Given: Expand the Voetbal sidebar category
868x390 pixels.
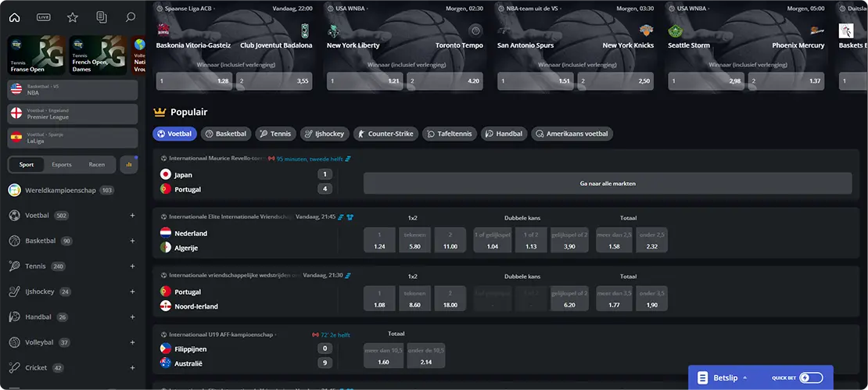Looking at the screenshot, I should [132, 215].
